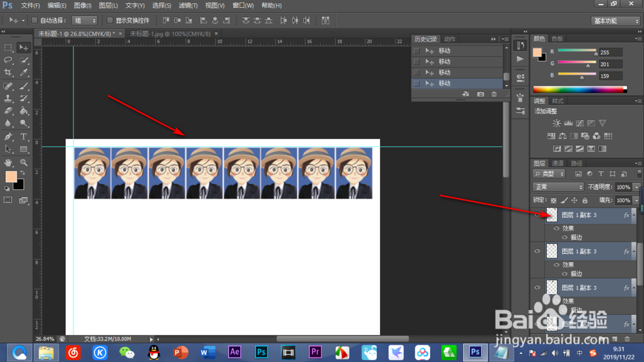Open QQ penguin from the taskbar
This screenshot has height=362, width=644.
154,352
